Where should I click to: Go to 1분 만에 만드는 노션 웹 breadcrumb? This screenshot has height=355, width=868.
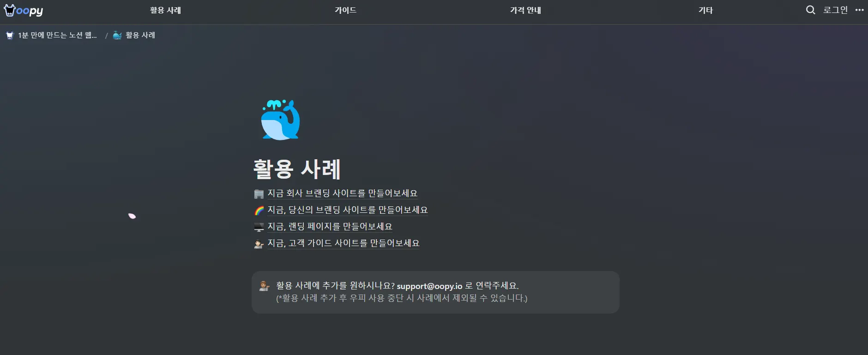57,35
